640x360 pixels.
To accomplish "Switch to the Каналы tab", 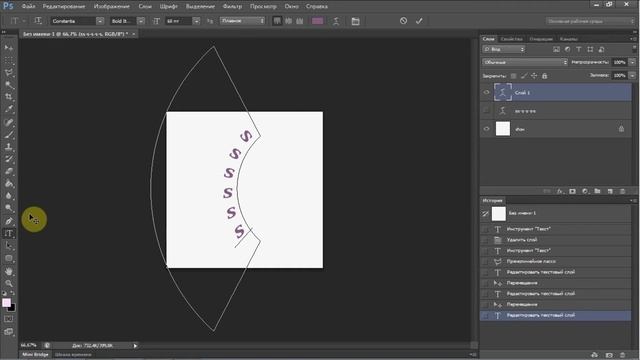I will click(x=569, y=39).
